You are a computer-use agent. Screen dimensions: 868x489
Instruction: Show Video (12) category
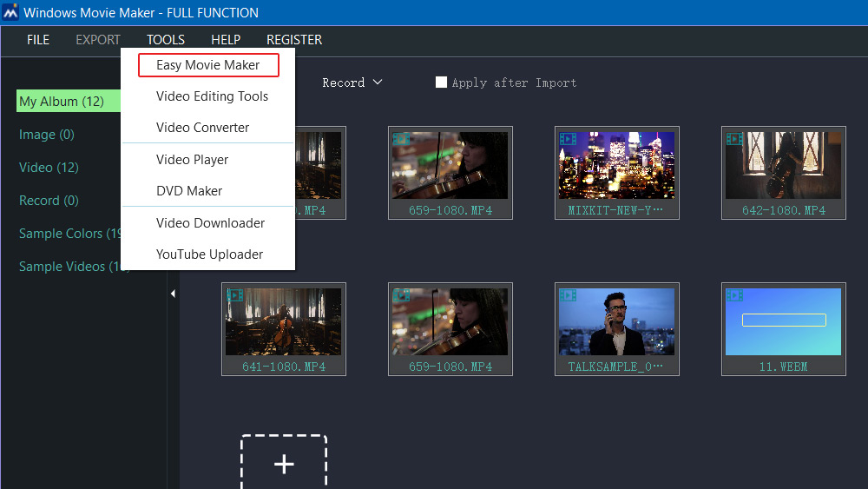coord(49,168)
